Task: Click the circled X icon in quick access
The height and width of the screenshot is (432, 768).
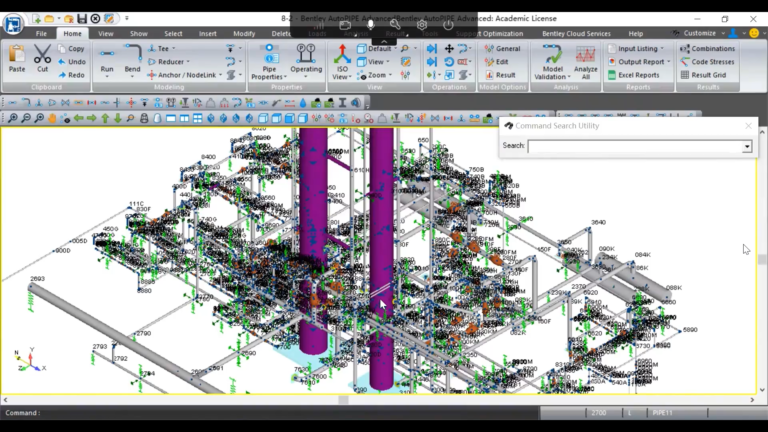Action: [x=96, y=19]
